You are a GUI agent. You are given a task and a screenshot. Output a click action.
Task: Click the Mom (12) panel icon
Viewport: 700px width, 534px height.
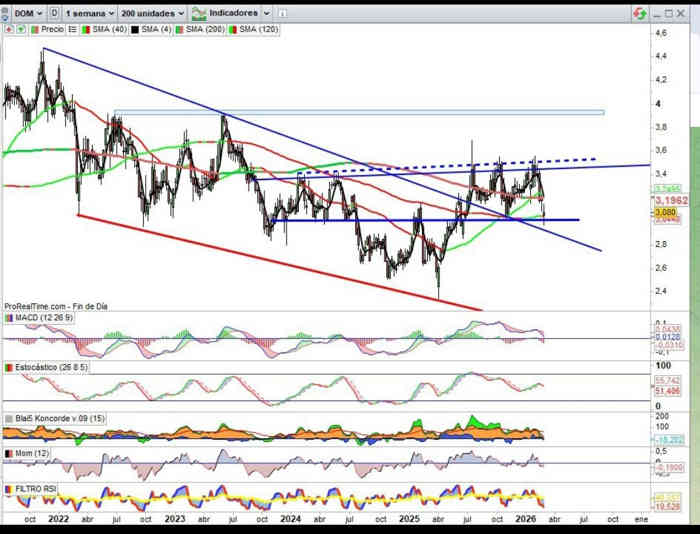[9, 453]
